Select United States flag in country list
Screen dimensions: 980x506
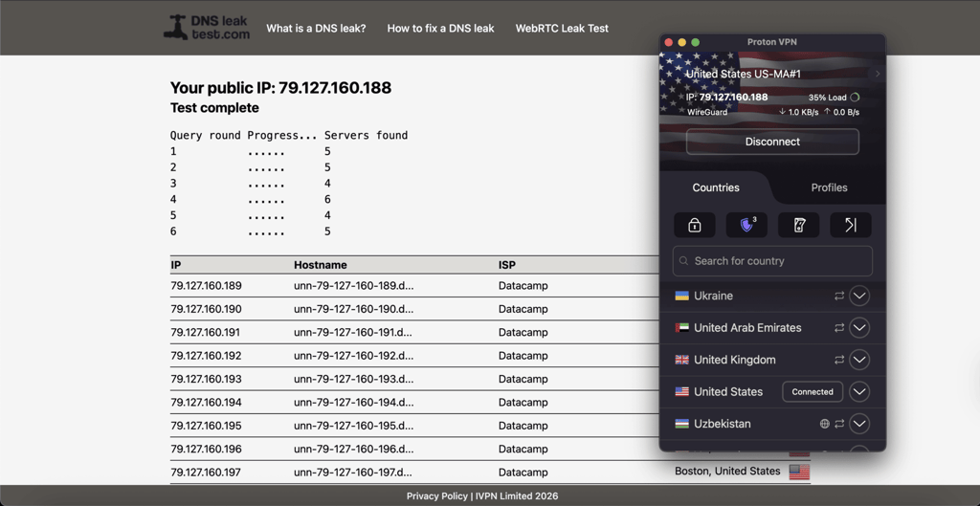tap(681, 391)
